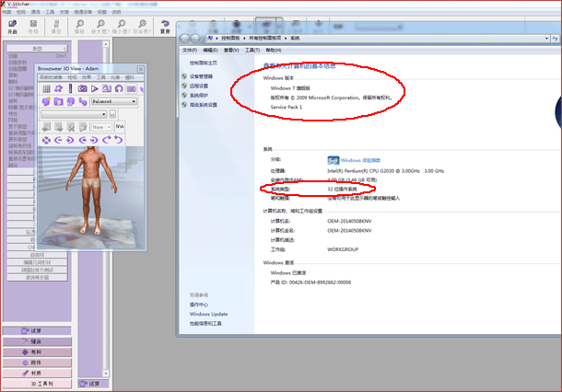Select the 3D 工具列 tab button in left panel

click(37, 384)
